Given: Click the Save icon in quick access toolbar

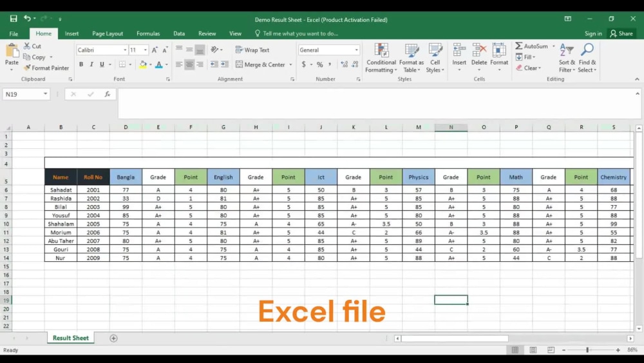Looking at the screenshot, I should click(x=14, y=19).
